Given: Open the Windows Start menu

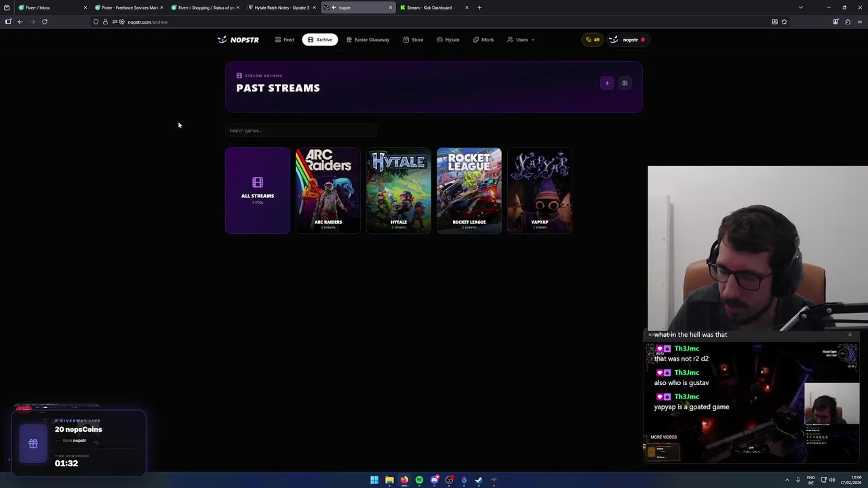Looking at the screenshot, I should coord(374,480).
